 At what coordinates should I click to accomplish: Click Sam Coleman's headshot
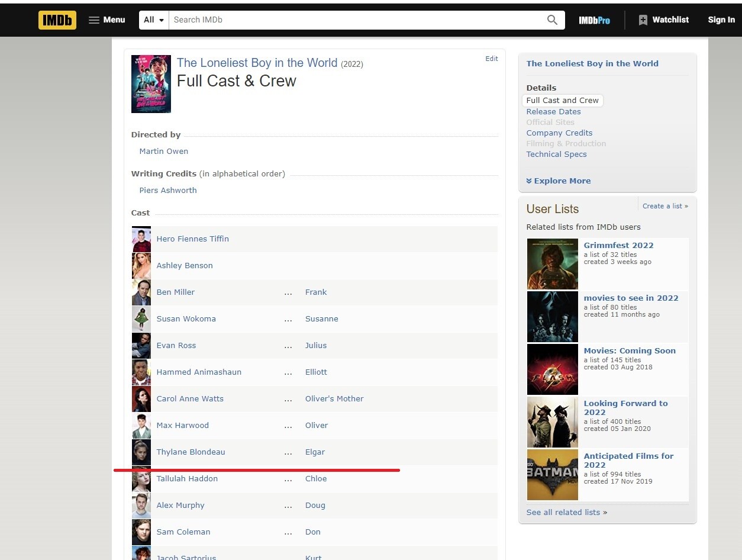click(x=141, y=532)
